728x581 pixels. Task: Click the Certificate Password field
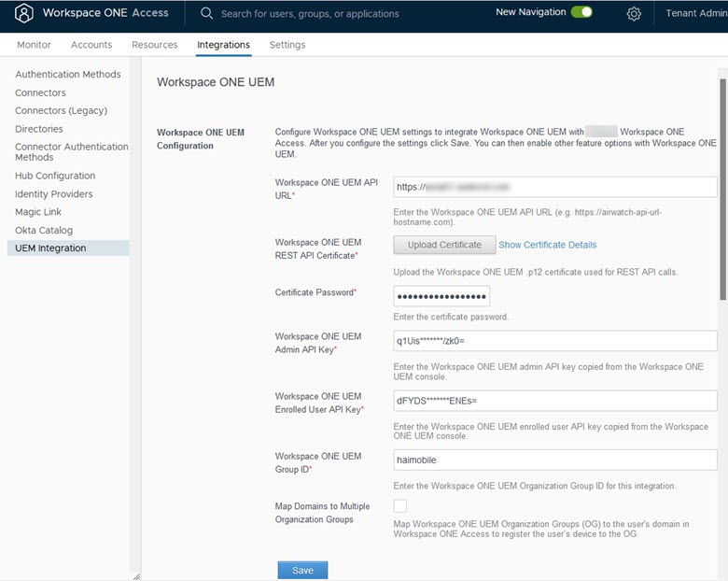pyautogui.click(x=441, y=296)
